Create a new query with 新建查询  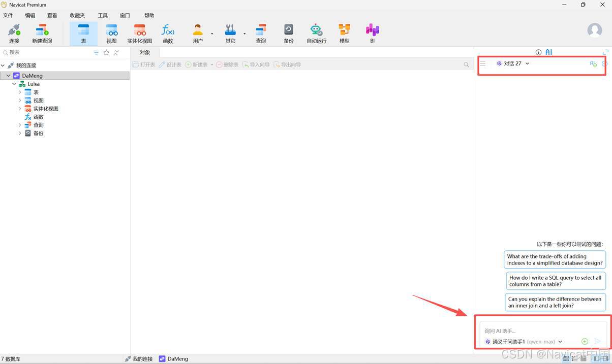click(x=42, y=34)
